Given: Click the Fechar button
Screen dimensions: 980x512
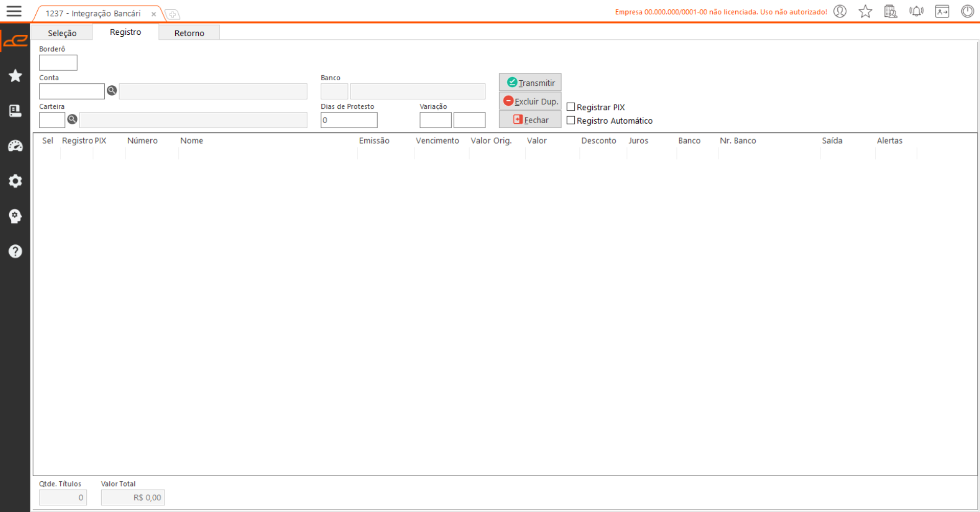Looking at the screenshot, I should [530, 120].
